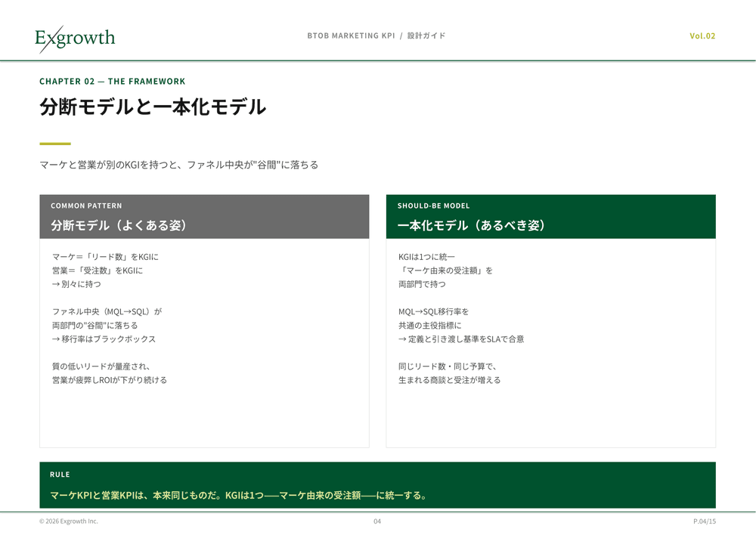Screen dimensions: 756x535
Task: Select the 'BTOB MARKETING KPI / 設計ガイド' header text
Action: coord(376,36)
